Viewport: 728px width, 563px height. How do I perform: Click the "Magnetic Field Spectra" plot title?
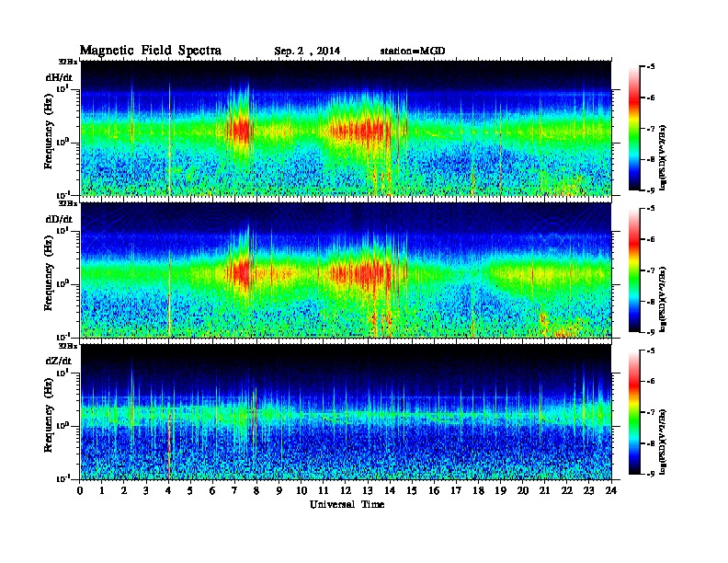(151, 51)
